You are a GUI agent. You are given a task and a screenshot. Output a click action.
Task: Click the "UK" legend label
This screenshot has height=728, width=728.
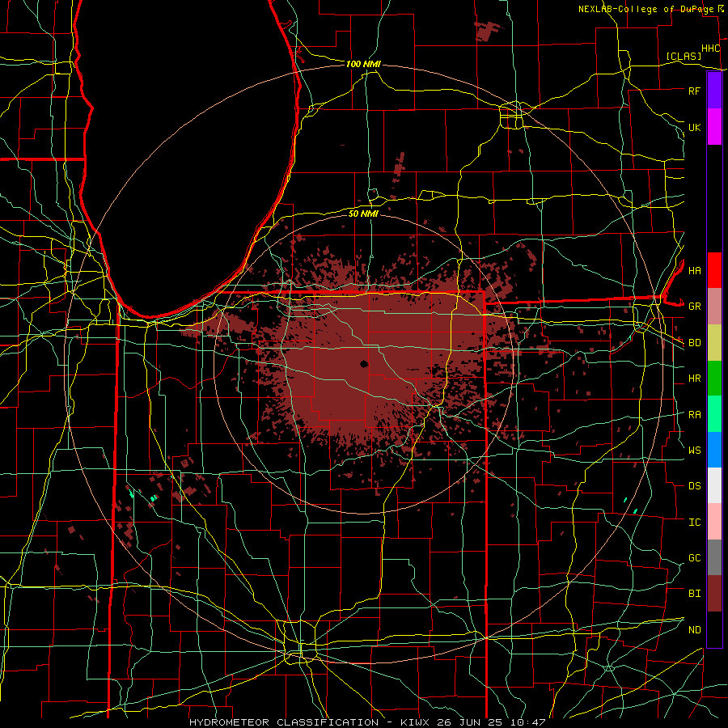[694, 127]
